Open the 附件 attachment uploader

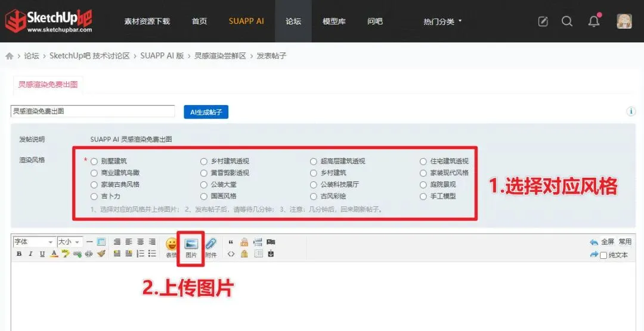(210, 248)
